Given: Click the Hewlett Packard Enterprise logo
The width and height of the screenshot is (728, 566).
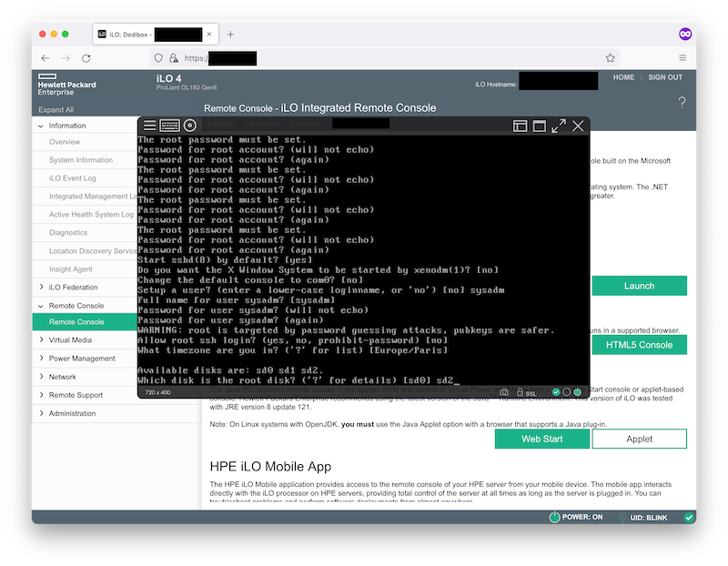Looking at the screenshot, I should (66, 85).
